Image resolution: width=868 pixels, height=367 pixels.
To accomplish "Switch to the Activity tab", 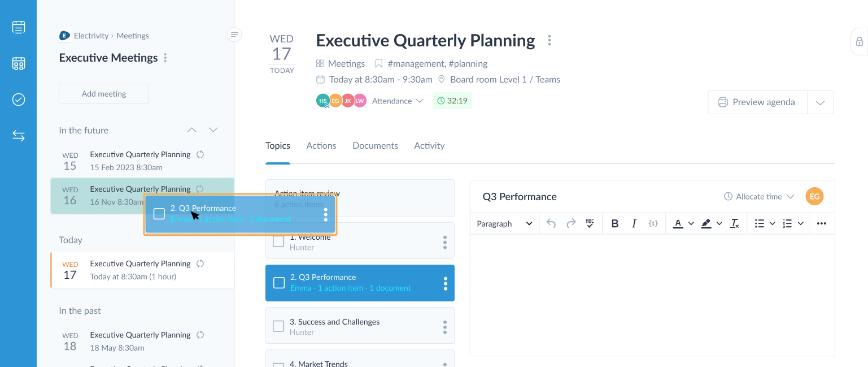I will coord(429,145).
